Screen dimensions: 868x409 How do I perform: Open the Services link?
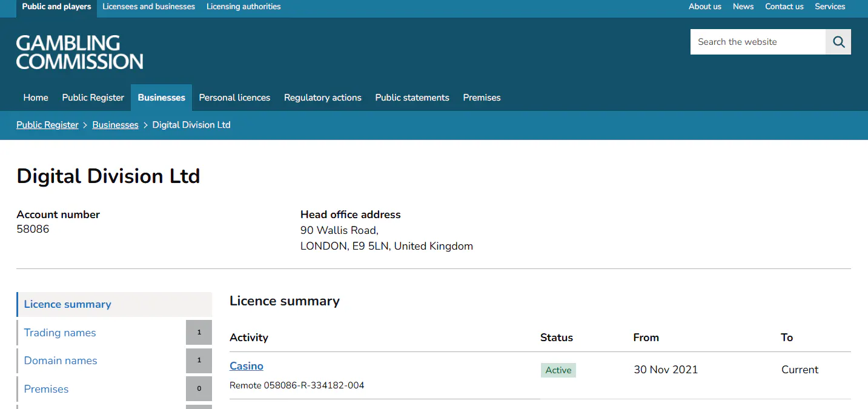(830, 7)
